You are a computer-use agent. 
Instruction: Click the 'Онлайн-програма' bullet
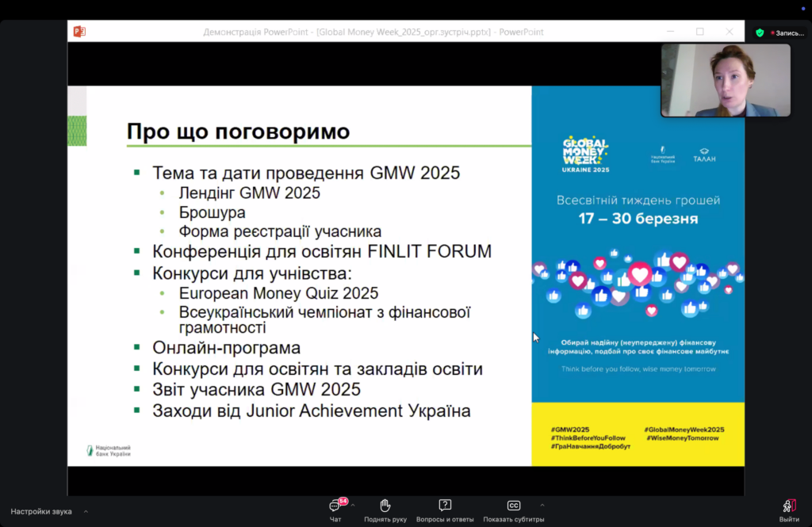(226, 348)
